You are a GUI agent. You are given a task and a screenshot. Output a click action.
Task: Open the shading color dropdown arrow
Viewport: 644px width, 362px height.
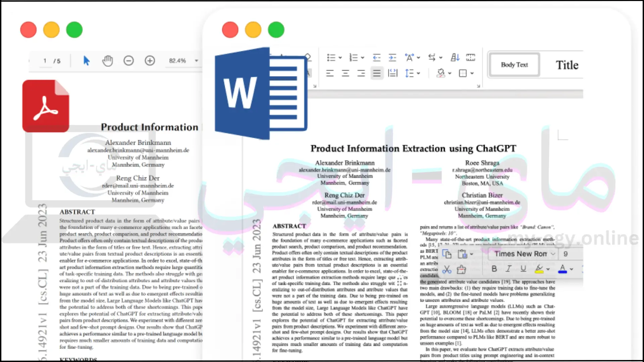click(449, 73)
